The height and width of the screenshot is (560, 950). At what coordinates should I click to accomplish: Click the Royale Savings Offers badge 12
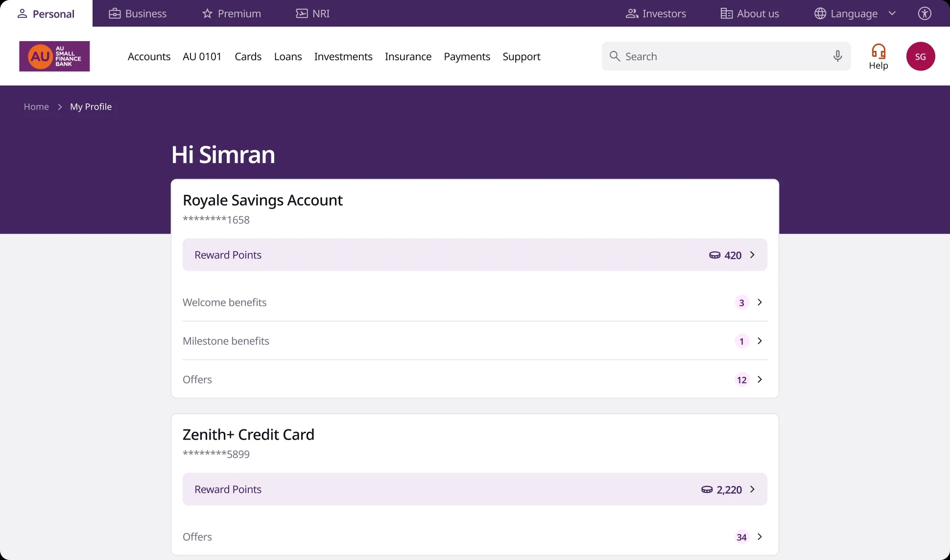(x=742, y=380)
